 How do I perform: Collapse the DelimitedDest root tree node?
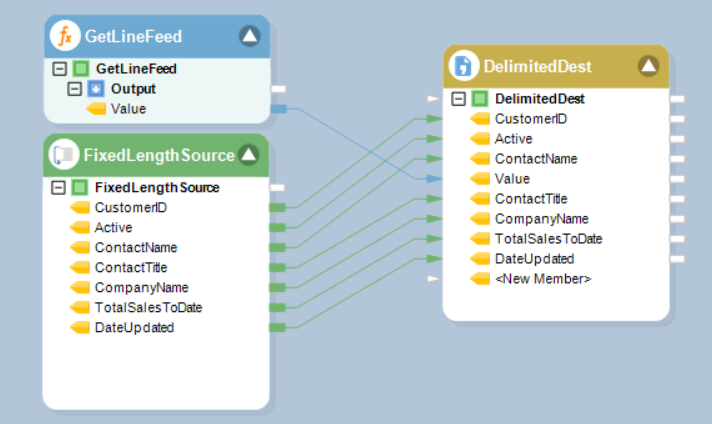459,99
